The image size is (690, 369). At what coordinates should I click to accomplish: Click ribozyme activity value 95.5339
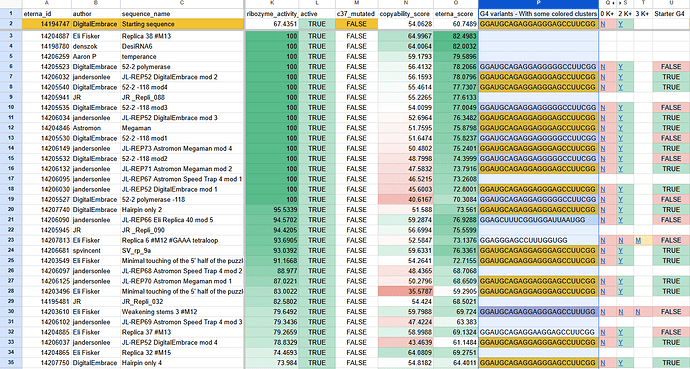tap(272, 210)
